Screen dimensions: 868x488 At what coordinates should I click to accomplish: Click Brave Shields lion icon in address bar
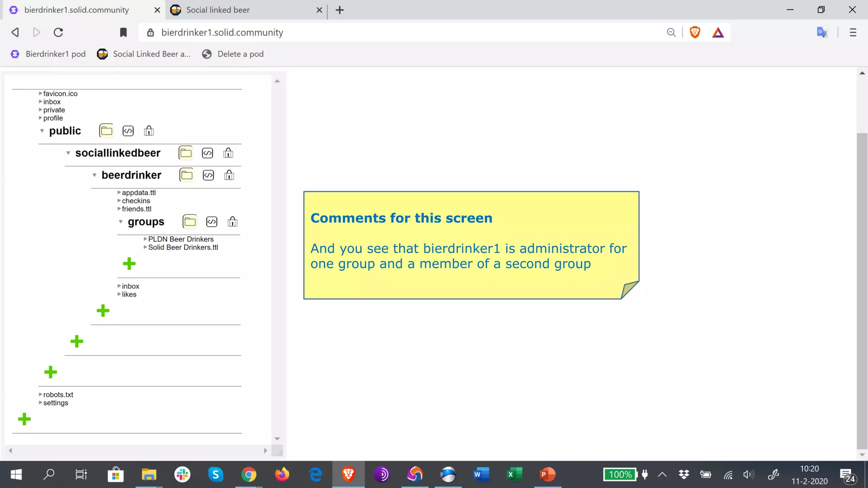[695, 33]
